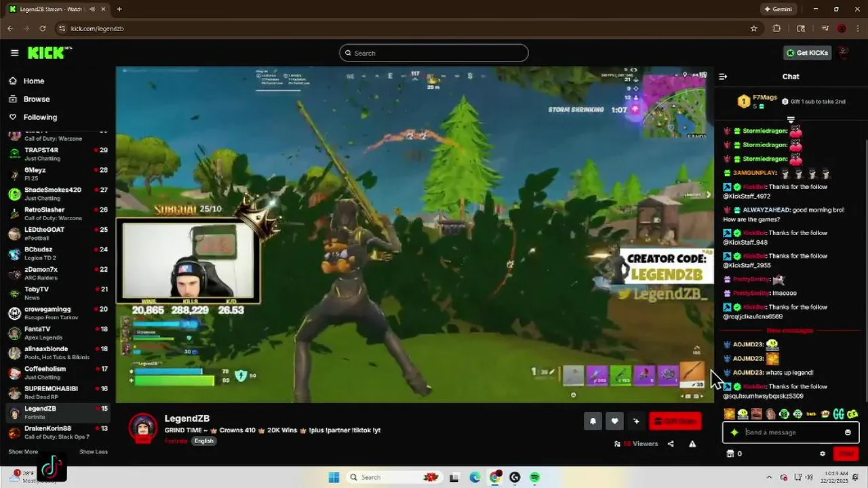Open crowegamingg channel in sidebar
This screenshot has width=868, height=488.
(x=58, y=312)
